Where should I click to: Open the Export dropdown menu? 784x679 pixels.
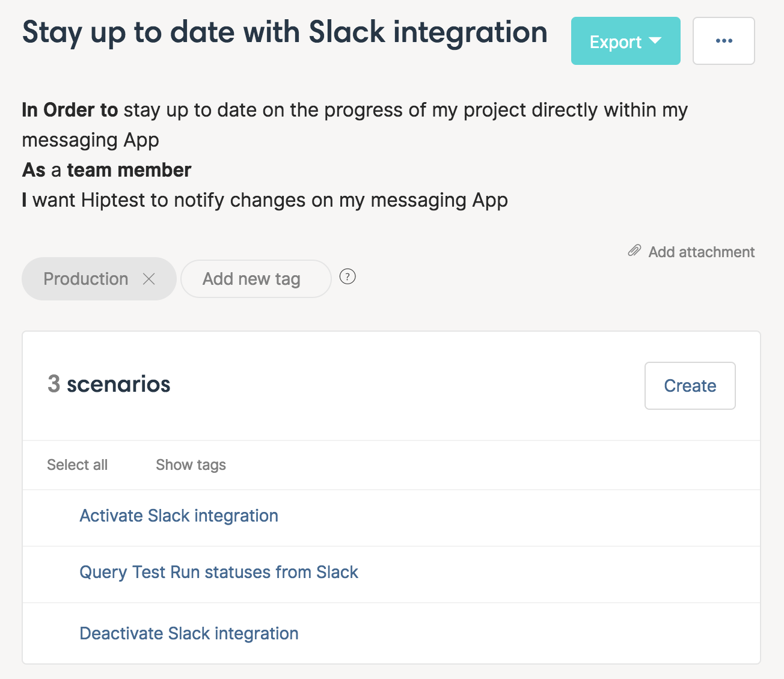625,41
